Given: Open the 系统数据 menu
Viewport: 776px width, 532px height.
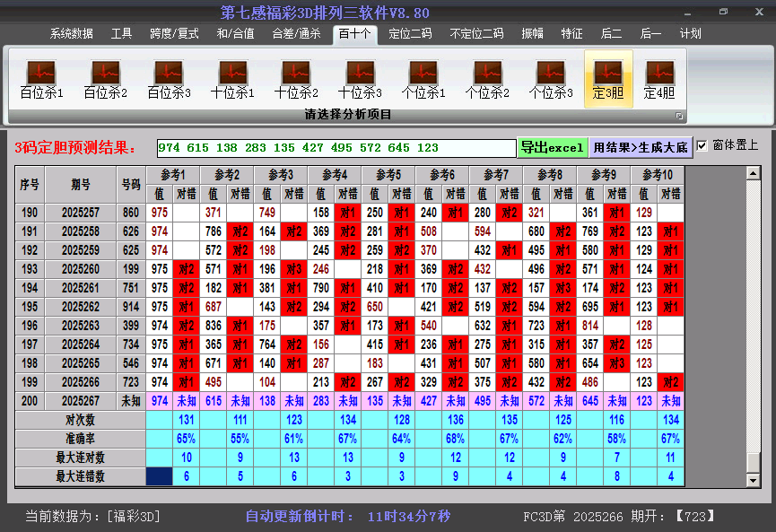Looking at the screenshot, I should click(x=72, y=33).
